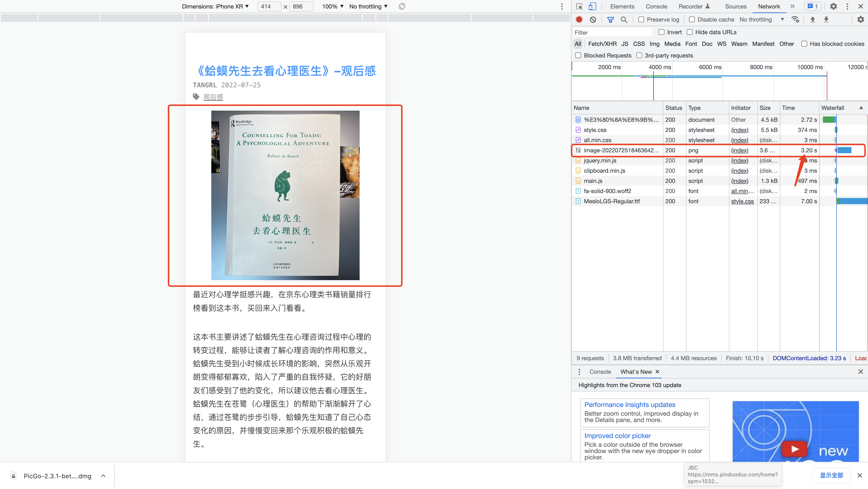Switch to the Console tab
The height and width of the screenshot is (489, 868).
tap(656, 6)
